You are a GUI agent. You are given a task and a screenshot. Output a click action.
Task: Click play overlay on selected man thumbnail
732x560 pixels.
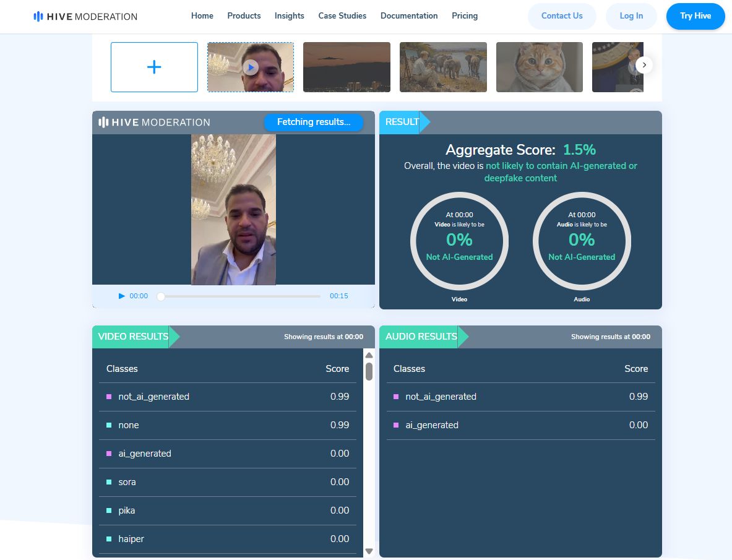click(x=251, y=67)
